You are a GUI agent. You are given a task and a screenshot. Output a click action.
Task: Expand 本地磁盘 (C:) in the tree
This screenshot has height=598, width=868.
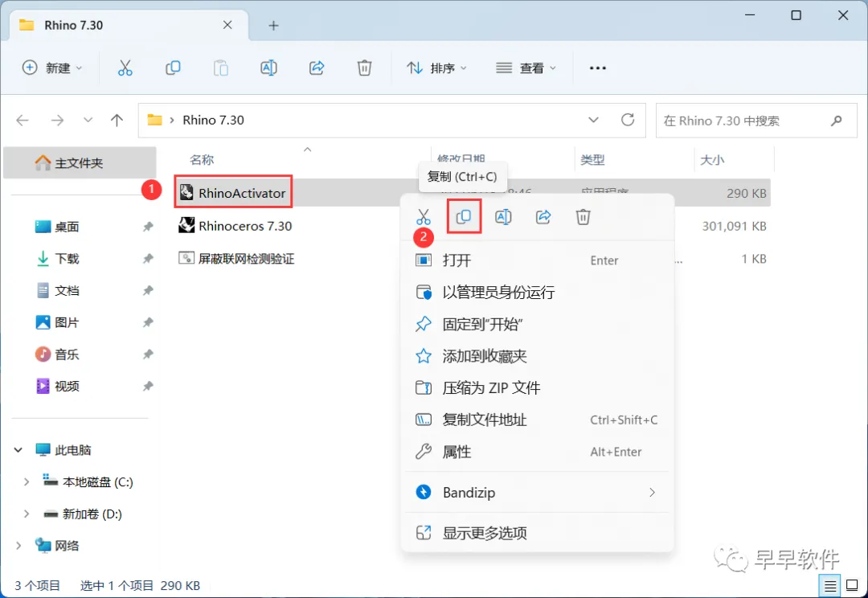pyautogui.click(x=26, y=482)
